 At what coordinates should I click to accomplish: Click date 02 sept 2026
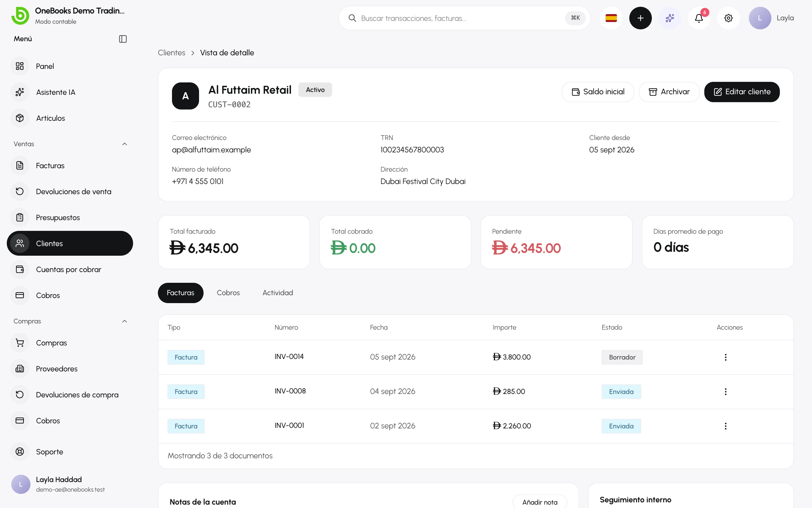(392, 426)
